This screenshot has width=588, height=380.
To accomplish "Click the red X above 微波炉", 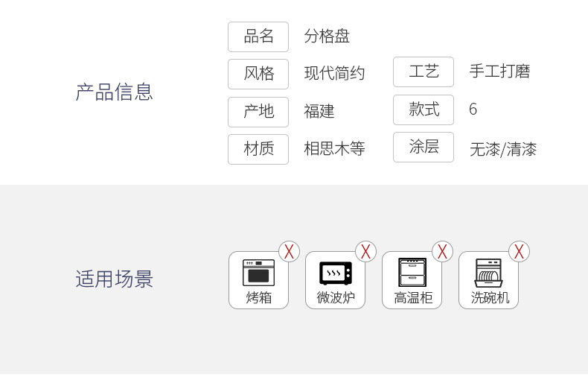I will point(365,252).
